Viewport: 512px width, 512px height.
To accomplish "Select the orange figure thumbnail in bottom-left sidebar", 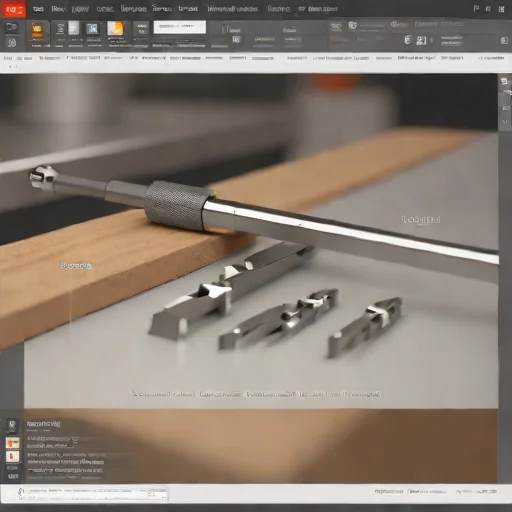I will [x=13, y=456].
